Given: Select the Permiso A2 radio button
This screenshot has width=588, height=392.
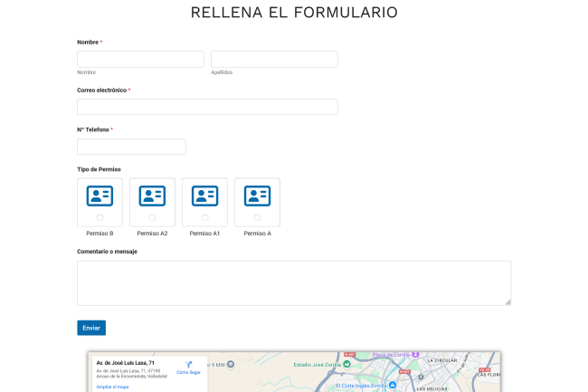Looking at the screenshot, I should tap(152, 217).
